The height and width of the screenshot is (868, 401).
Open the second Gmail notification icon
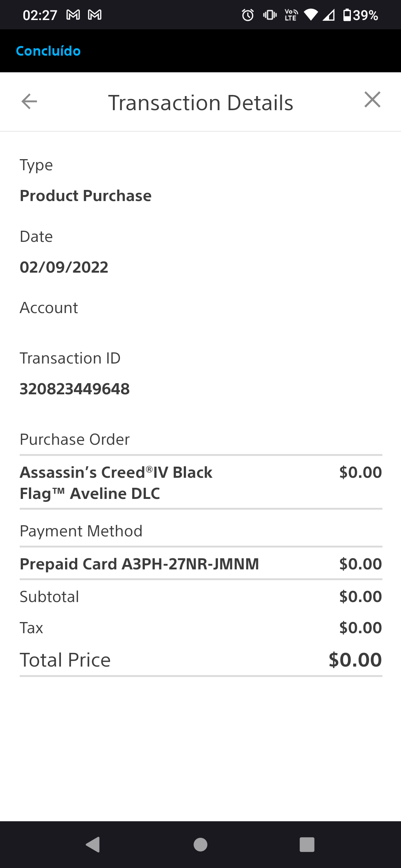tap(95, 15)
